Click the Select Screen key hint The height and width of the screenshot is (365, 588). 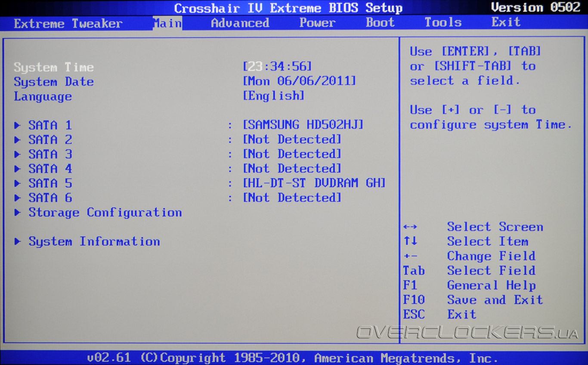(x=495, y=227)
